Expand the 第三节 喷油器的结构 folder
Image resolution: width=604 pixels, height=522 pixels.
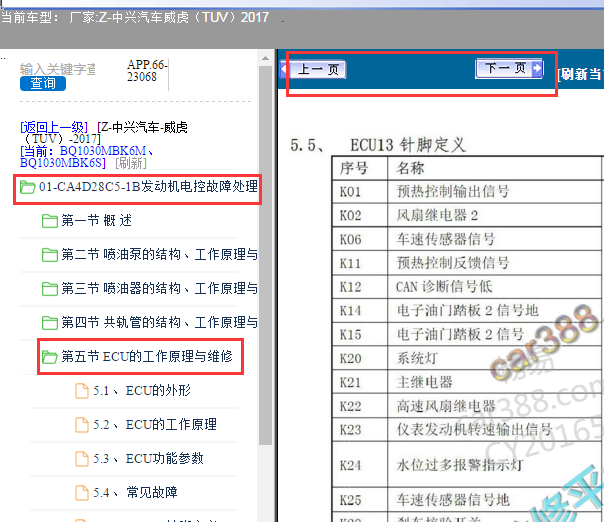pos(159,288)
